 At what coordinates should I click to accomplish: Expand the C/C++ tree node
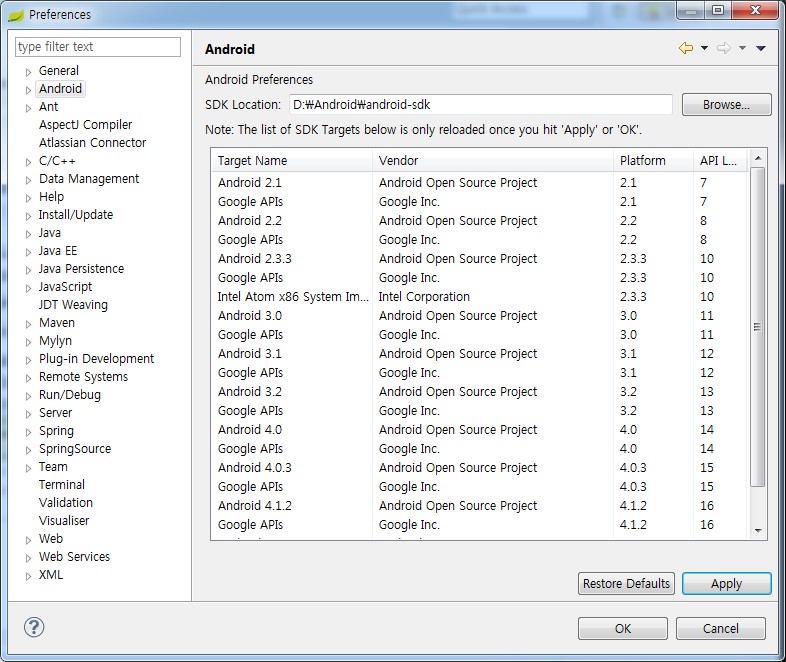pos(29,162)
